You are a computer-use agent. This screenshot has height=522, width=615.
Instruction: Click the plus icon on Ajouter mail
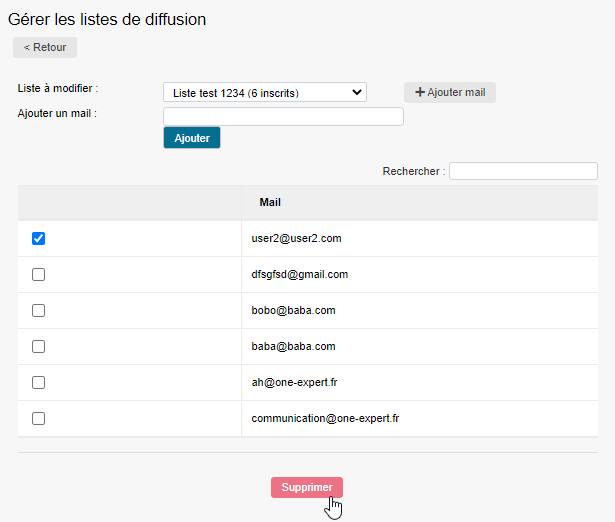coord(420,93)
